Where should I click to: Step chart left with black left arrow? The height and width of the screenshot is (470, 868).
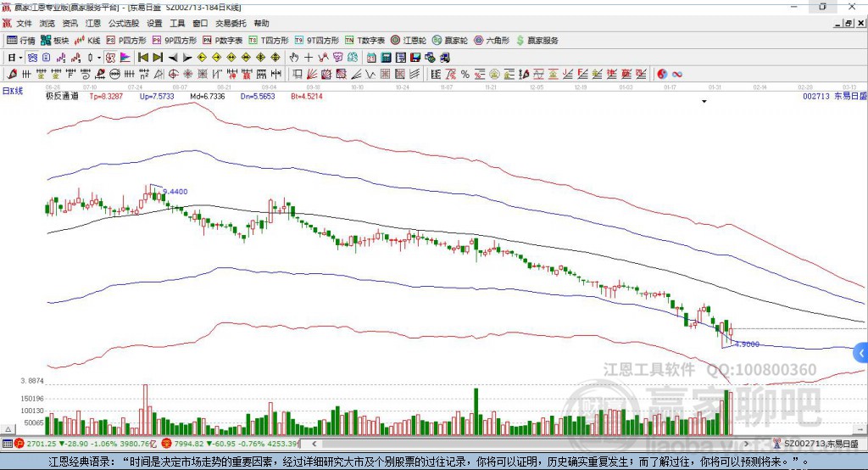(173, 58)
